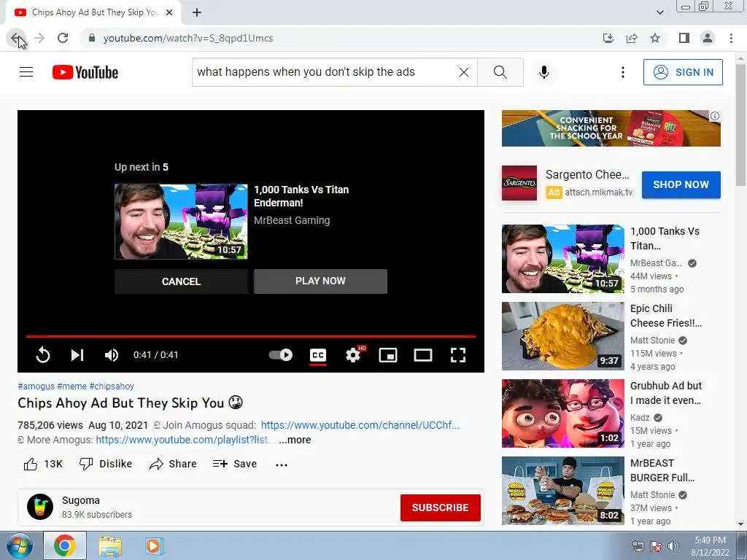Click the SHOP NOW ad button
This screenshot has height=560, width=747.
[681, 184]
